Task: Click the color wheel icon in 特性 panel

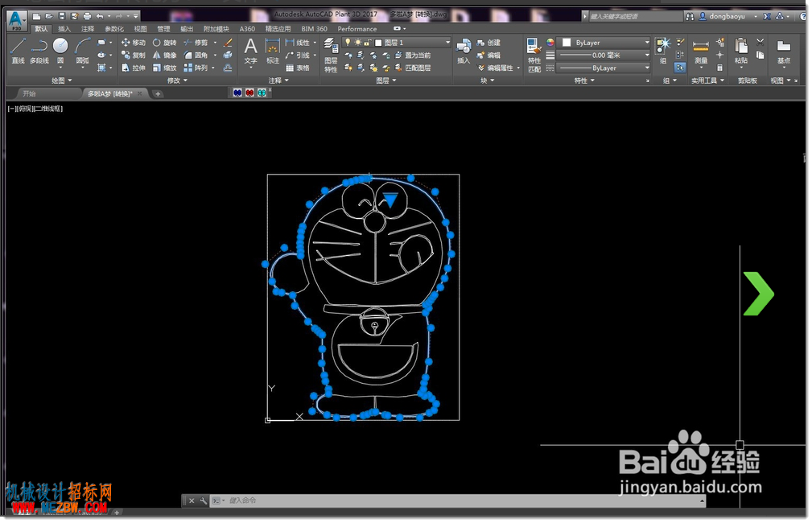Action: click(x=550, y=43)
